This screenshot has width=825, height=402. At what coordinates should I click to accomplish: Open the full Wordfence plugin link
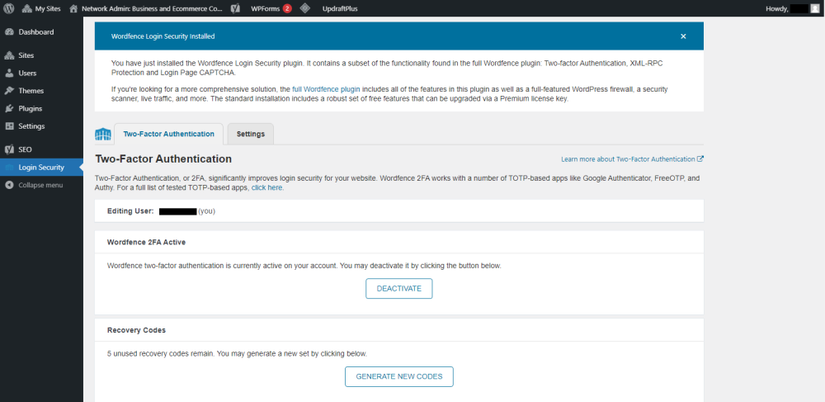click(326, 89)
